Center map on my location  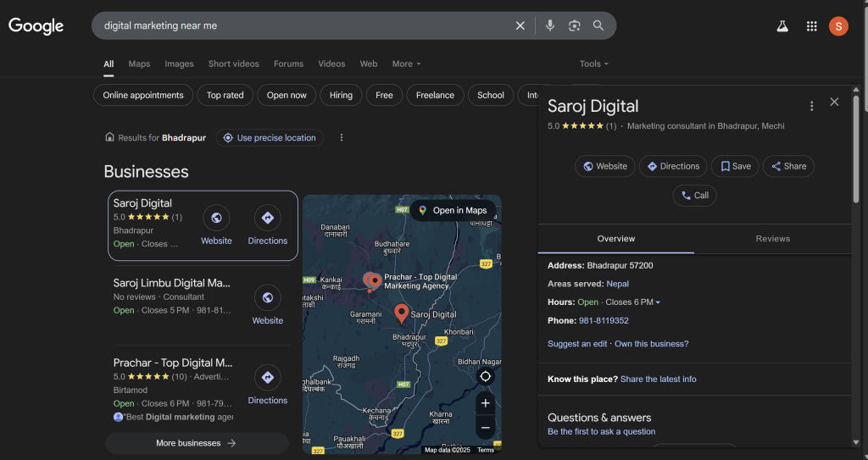click(x=486, y=376)
